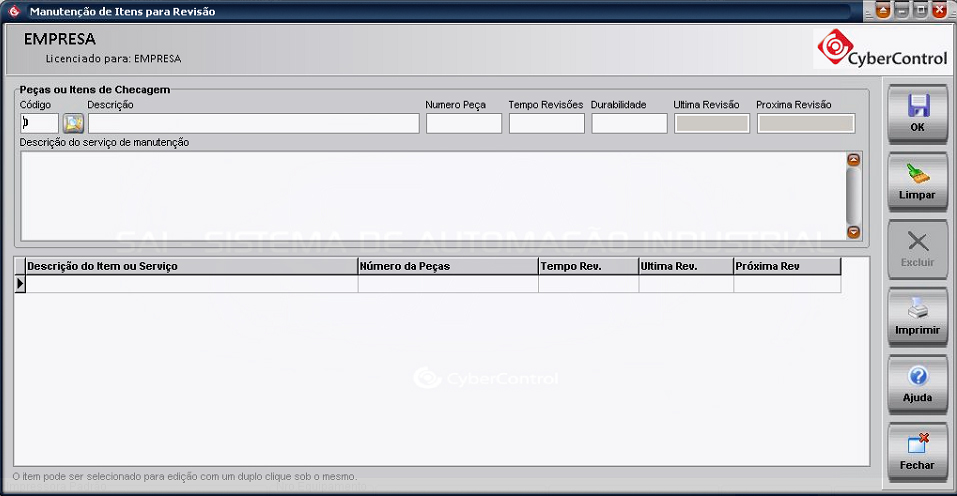Click the Número da Peças column header
Image resolution: width=957 pixels, height=496 pixels.
pos(447,266)
